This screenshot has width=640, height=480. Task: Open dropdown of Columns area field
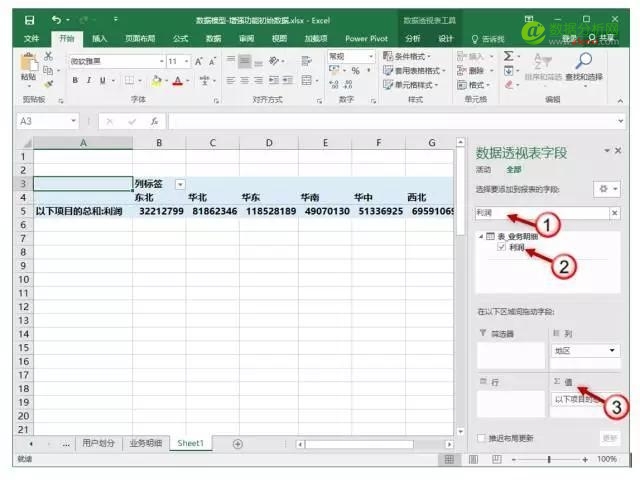(x=612, y=351)
